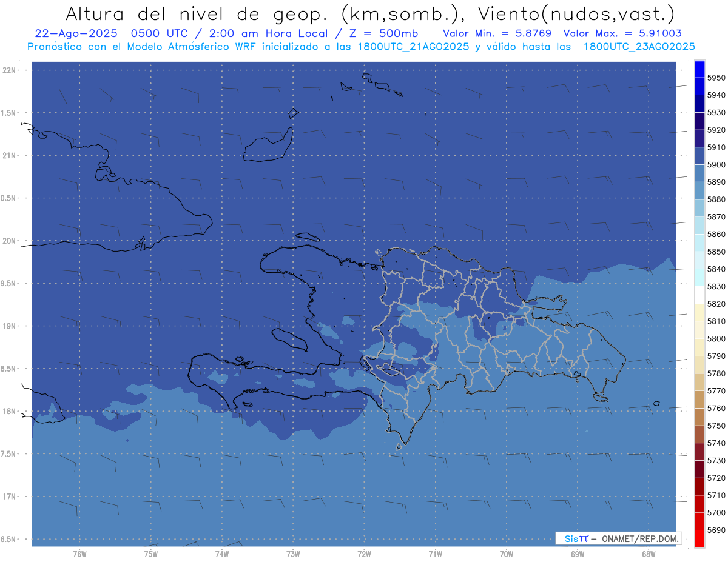Click the 71W longitude label
This screenshot has height=562, width=728.
pyautogui.click(x=435, y=554)
